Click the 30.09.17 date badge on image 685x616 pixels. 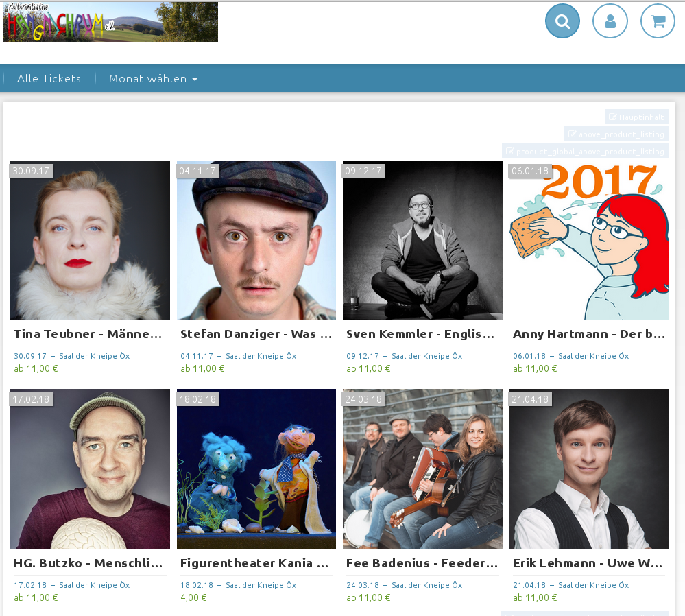click(30, 171)
